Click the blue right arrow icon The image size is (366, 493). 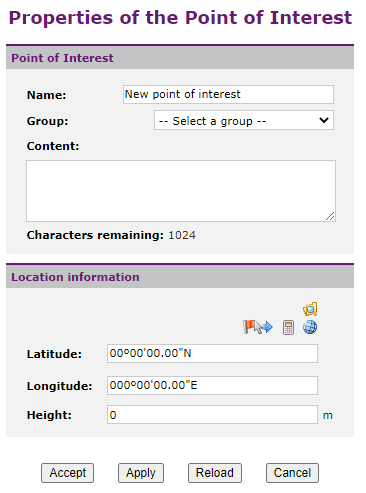(x=268, y=327)
